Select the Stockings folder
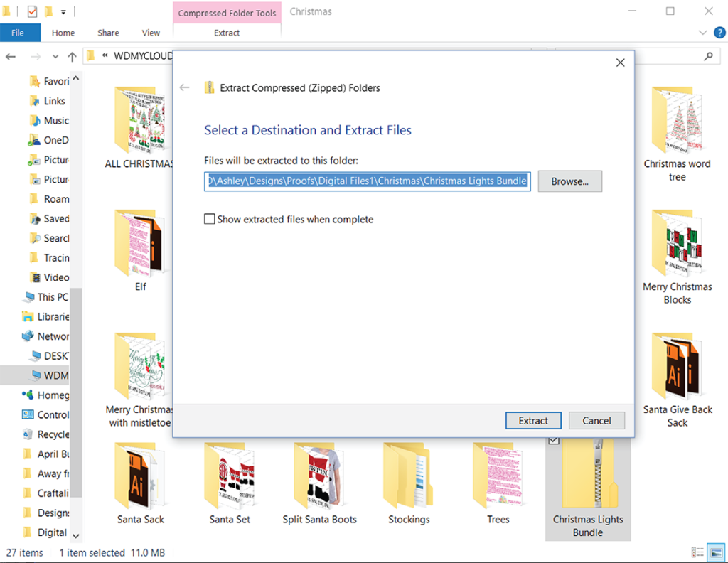Viewport: 728px width, 563px height. click(x=409, y=483)
